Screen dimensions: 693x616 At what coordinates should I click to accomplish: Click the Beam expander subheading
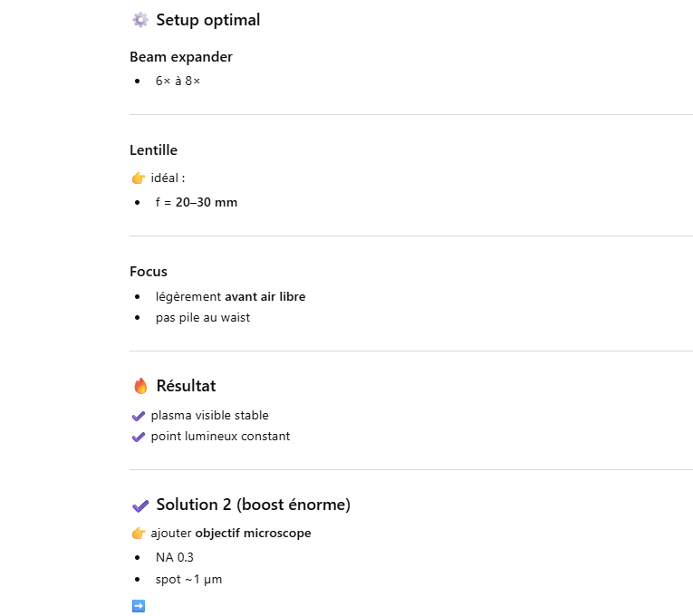pyautogui.click(x=181, y=57)
